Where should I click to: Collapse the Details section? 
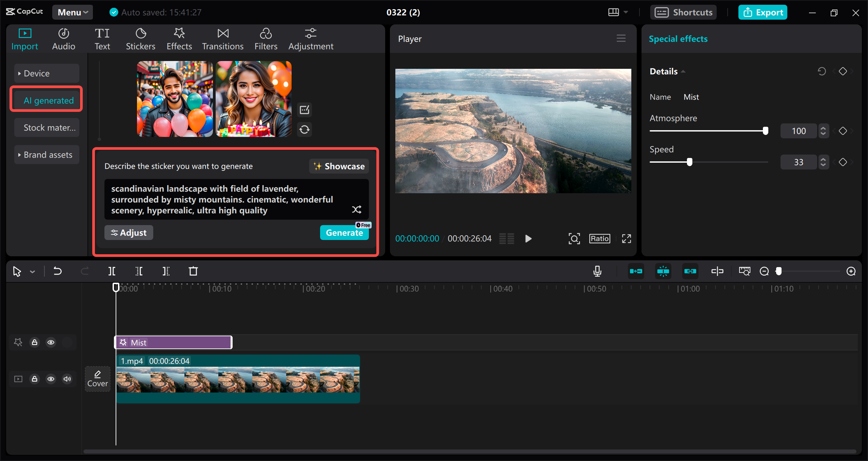[x=684, y=71]
